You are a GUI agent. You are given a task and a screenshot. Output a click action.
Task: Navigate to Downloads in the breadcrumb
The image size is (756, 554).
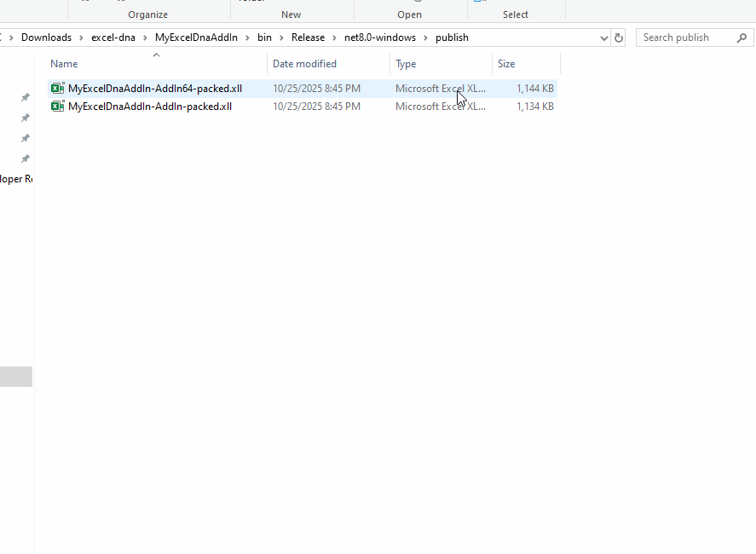click(46, 38)
